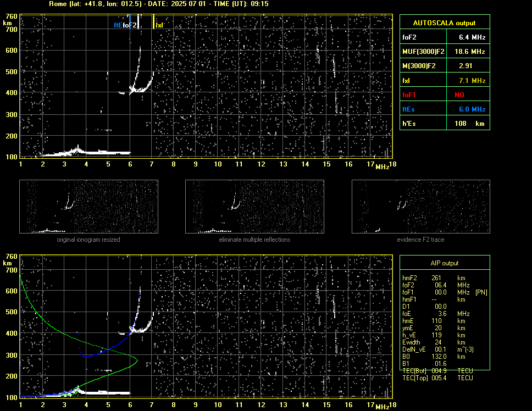
Task: Click the Rome date and time title
Action: [159, 4]
